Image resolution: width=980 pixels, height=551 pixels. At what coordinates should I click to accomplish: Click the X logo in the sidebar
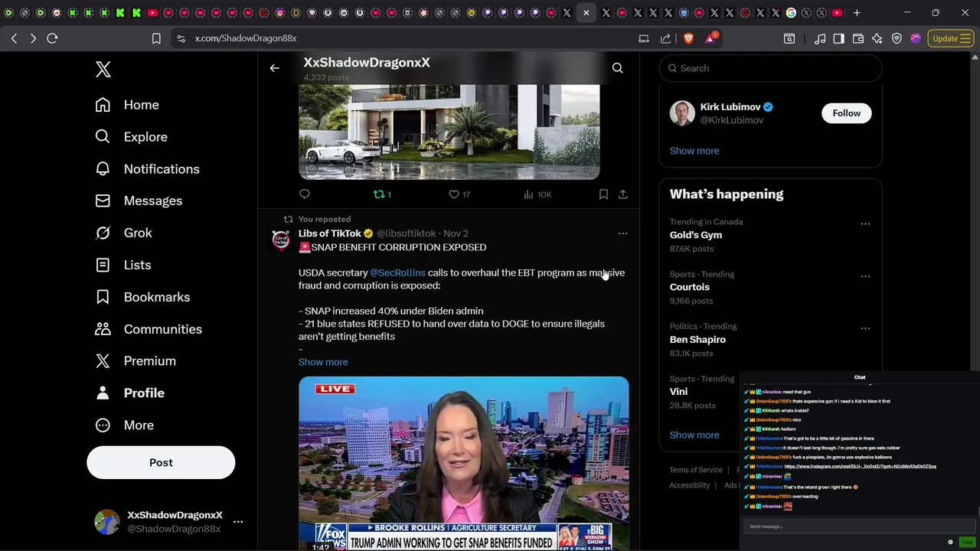tap(103, 69)
